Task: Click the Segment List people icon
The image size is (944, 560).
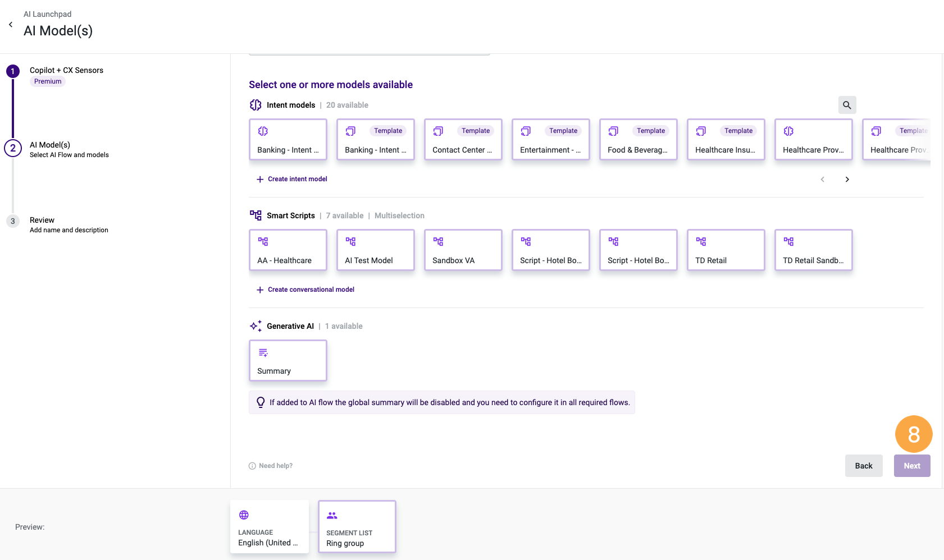Action: (332, 515)
